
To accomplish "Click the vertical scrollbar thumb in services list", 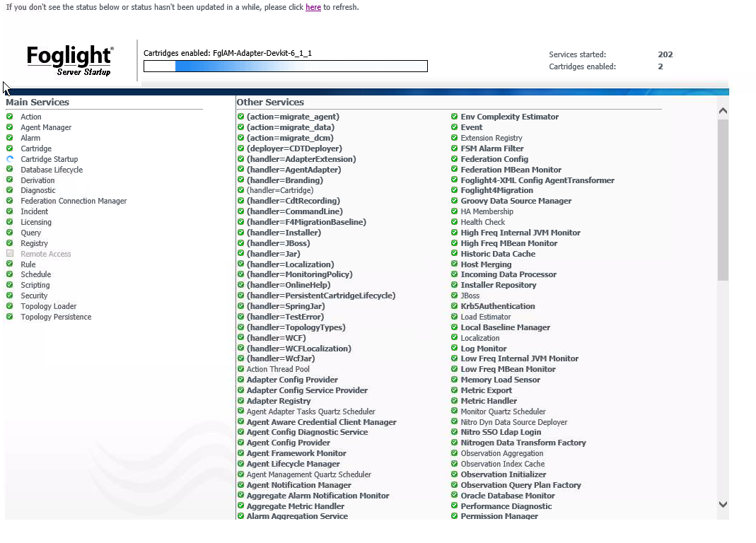I will 722,199.
